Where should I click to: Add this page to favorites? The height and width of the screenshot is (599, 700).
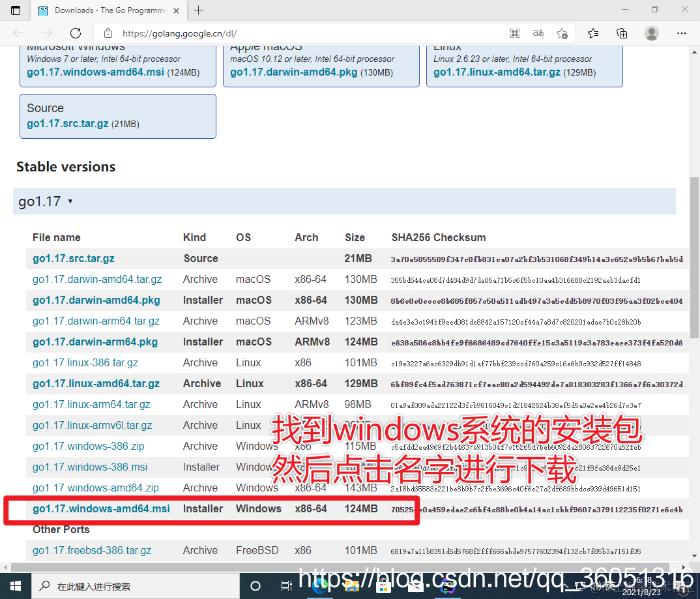click(x=562, y=33)
